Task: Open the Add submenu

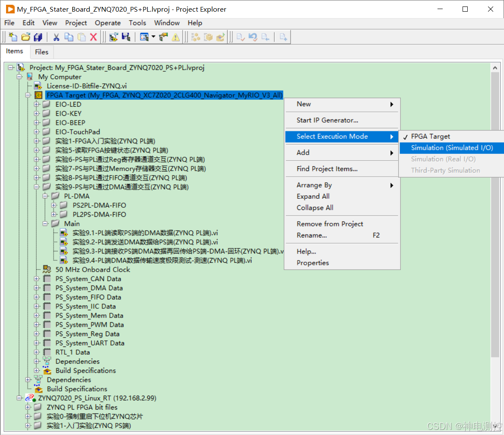Action: pyautogui.click(x=342, y=152)
